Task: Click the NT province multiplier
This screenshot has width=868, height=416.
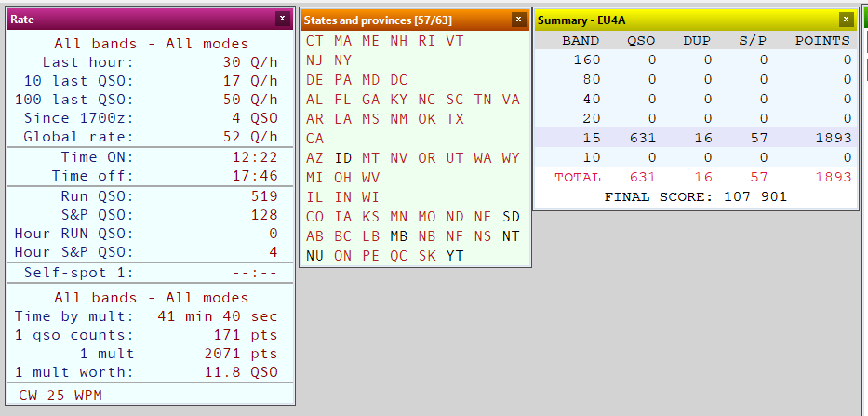Action: [511, 236]
